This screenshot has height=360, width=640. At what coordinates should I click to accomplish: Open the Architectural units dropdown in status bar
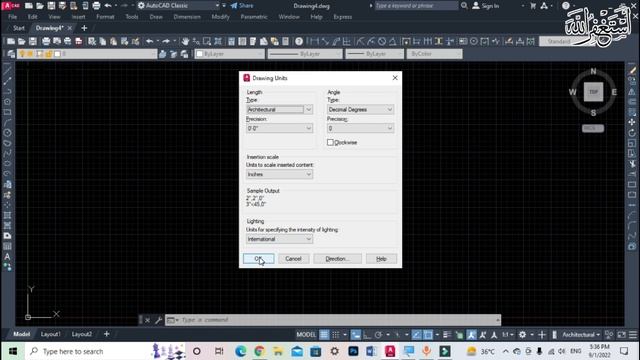pos(581,335)
